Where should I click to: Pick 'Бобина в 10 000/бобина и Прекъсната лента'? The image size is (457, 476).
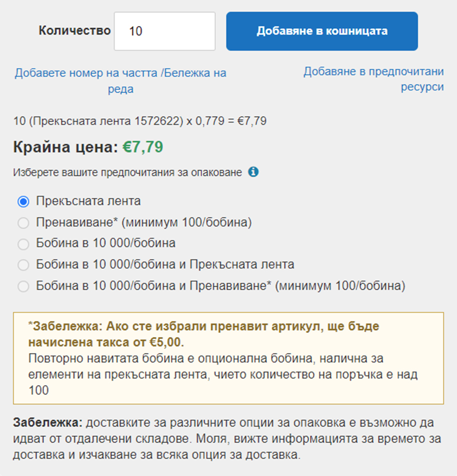tap(23, 265)
